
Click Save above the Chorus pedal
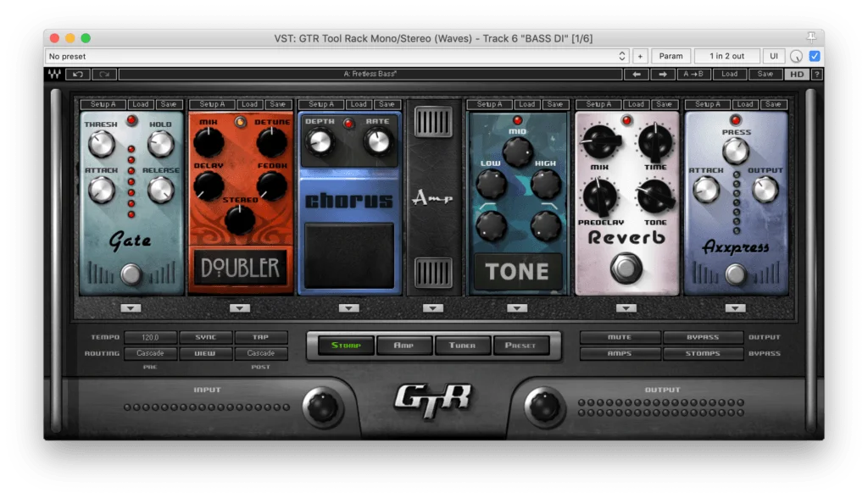click(x=387, y=104)
